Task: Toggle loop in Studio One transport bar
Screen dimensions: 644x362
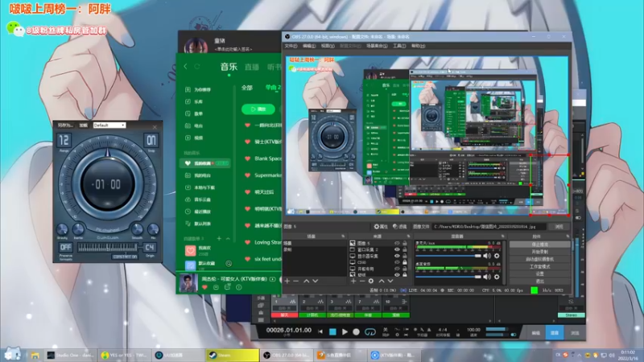Action: [x=370, y=331]
